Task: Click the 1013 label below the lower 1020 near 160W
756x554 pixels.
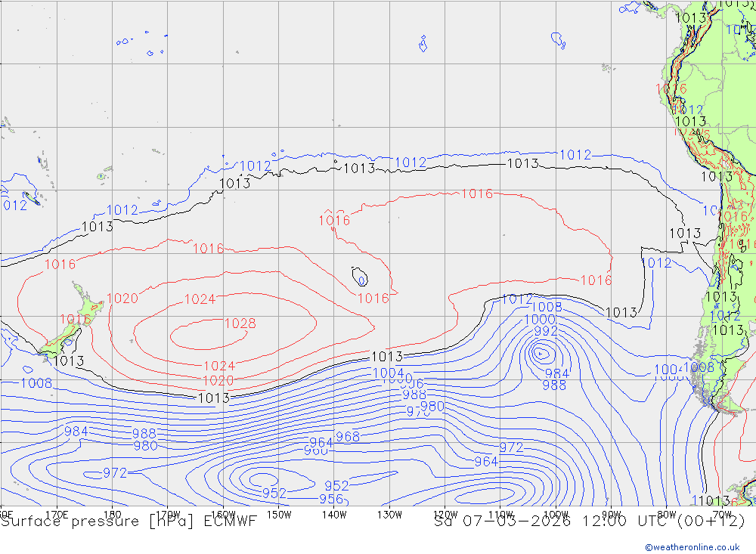Action: tap(214, 398)
